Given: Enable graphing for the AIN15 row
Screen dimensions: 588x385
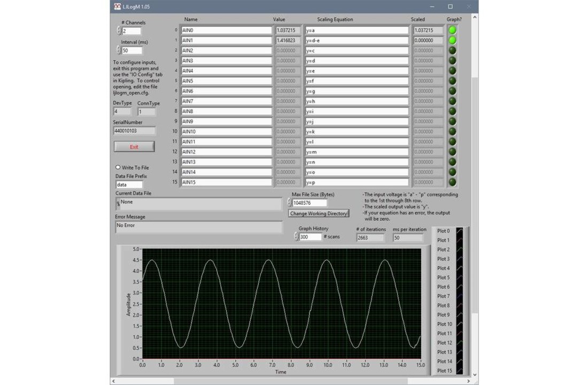Looking at the screenshot, I should [453, 182].
